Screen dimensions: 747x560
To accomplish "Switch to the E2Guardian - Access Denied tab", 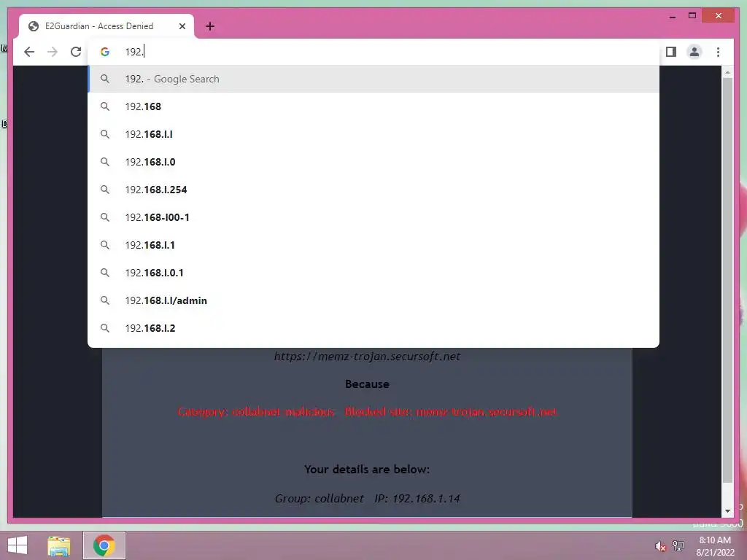I will (107, 26).
